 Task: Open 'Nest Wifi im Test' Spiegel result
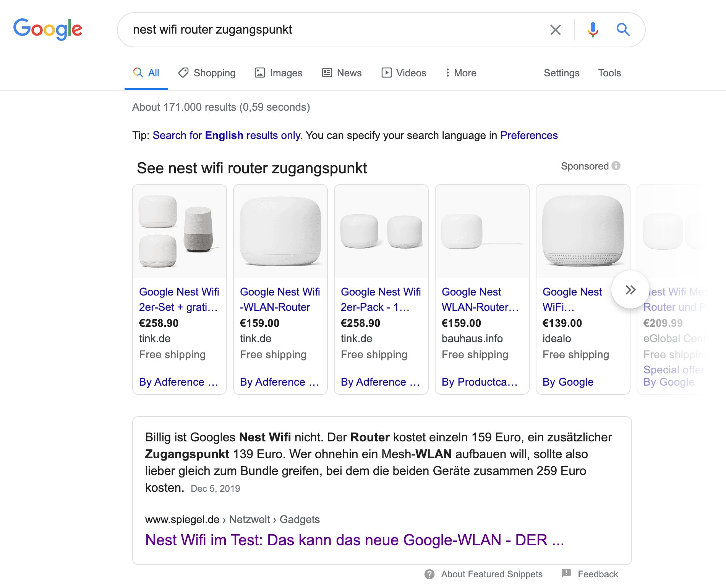click(355, 540)
